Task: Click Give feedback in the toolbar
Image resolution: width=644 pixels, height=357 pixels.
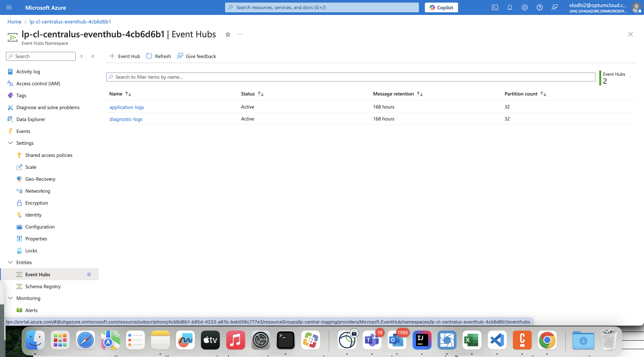Action: click(197, 56)
